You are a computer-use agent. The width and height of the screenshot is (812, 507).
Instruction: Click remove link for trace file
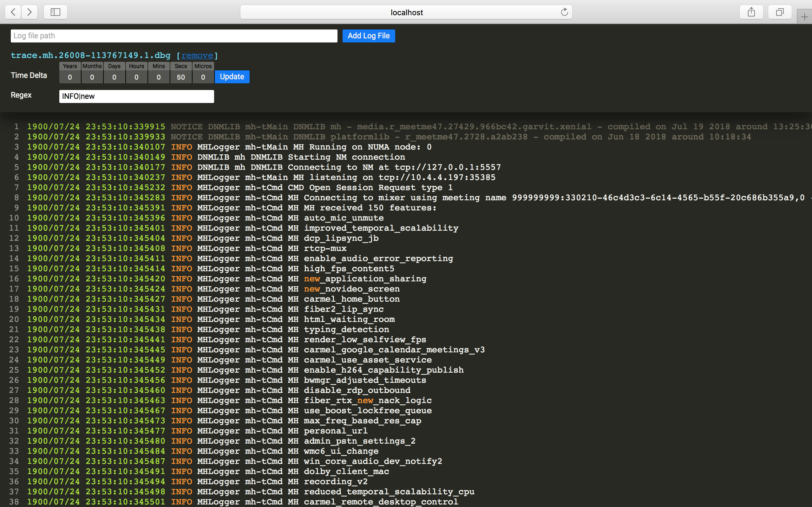(x=197, y=55)
